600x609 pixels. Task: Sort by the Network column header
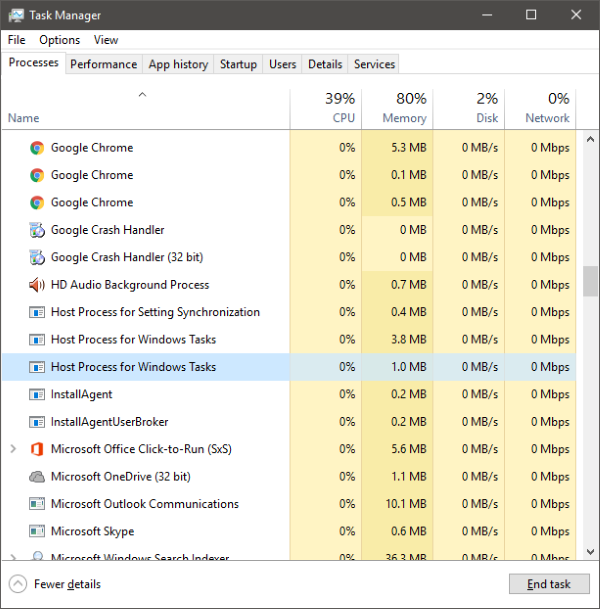(x=540, y=109)
